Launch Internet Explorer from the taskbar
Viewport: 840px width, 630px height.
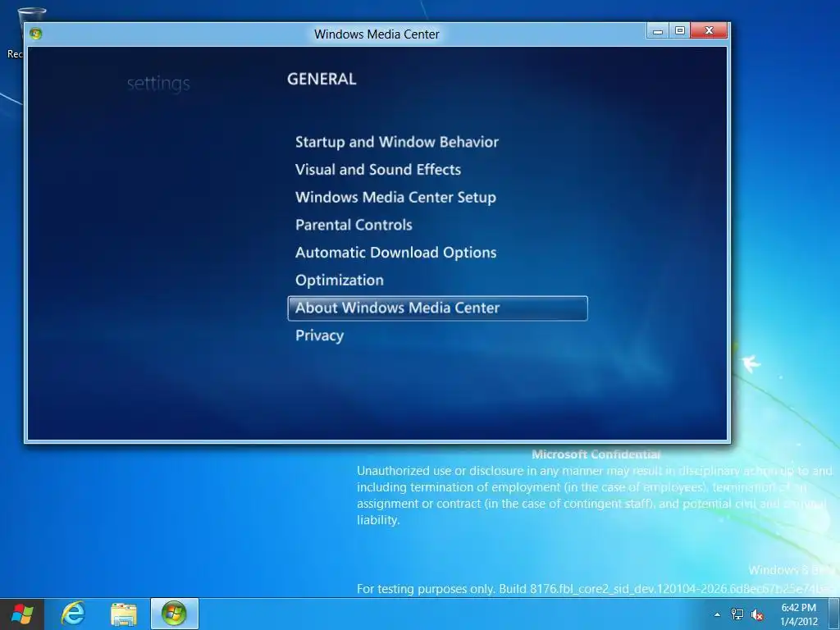[x=73, y=614]
